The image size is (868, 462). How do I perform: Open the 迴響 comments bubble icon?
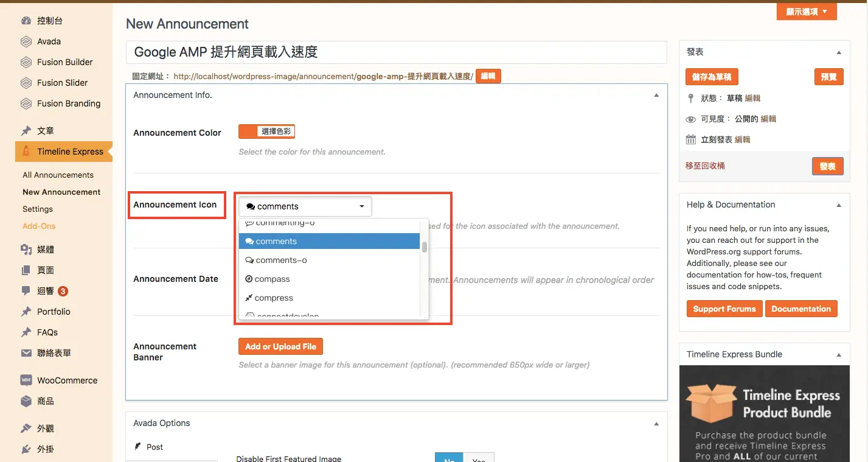pos(26,291)
